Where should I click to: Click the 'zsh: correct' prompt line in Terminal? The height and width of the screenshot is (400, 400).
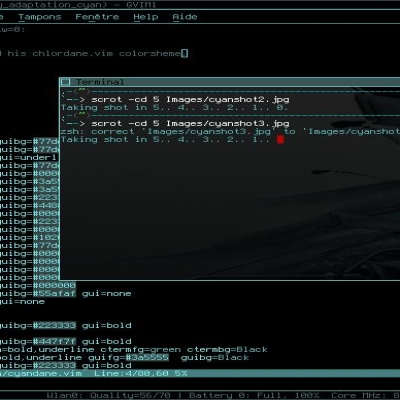tap(230, 132)
